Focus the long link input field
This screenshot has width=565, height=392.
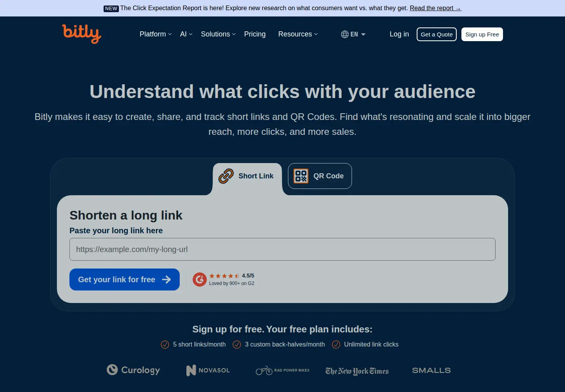(x=282, y=249)
